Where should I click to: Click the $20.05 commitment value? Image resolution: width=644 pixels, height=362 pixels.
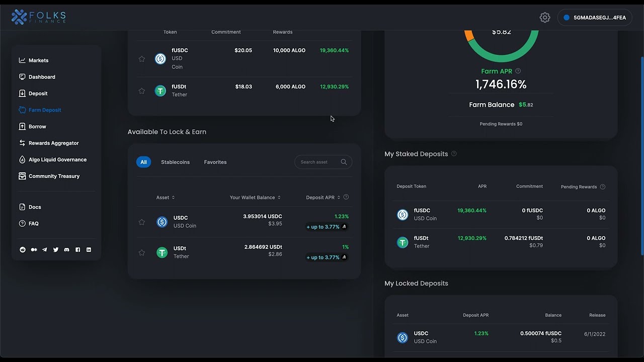(244, 50)
